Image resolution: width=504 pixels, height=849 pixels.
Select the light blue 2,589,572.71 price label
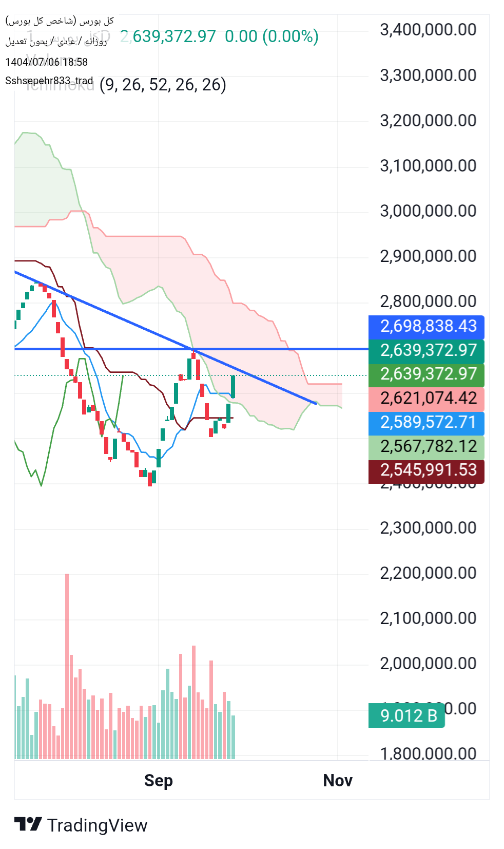point(427,423)
